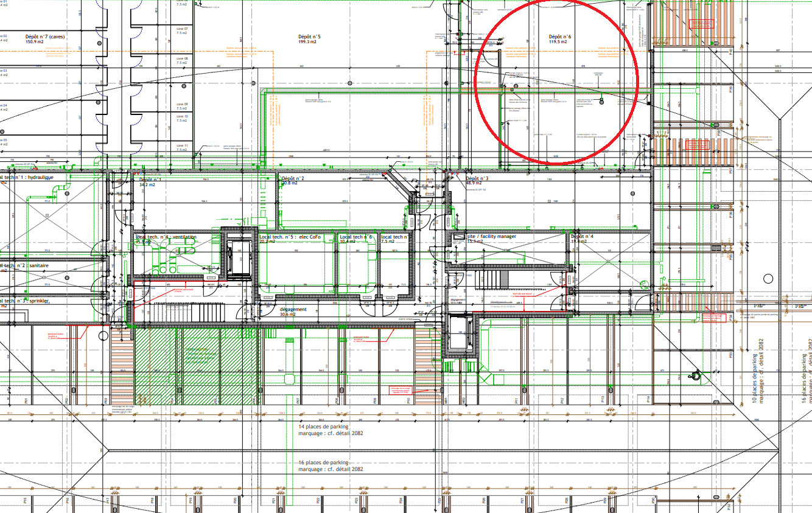Screen dimensions: 812x513
Task: Click the 'site / facility manager' label
Action: pyautogui.click(x=491, y=236)
